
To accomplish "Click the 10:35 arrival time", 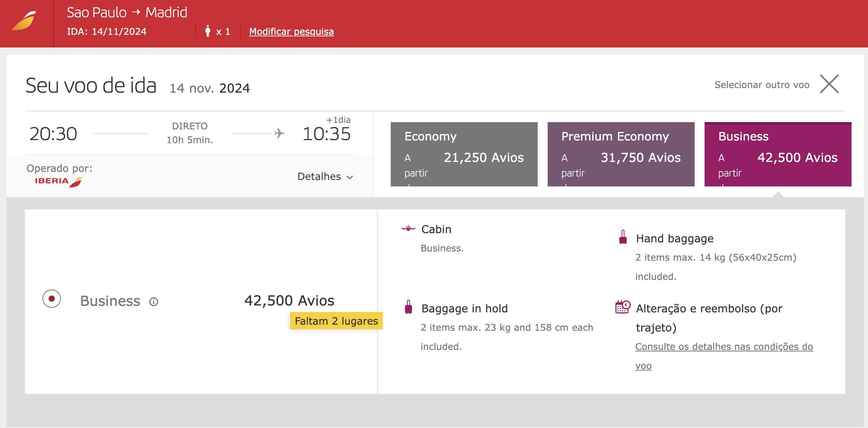I will click(x=326, y=134).
